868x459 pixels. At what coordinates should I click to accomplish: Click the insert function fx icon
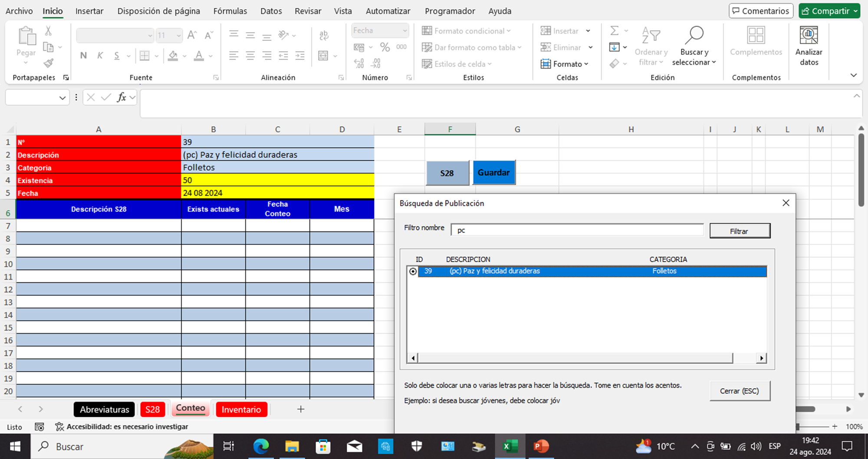coord(122,97)
